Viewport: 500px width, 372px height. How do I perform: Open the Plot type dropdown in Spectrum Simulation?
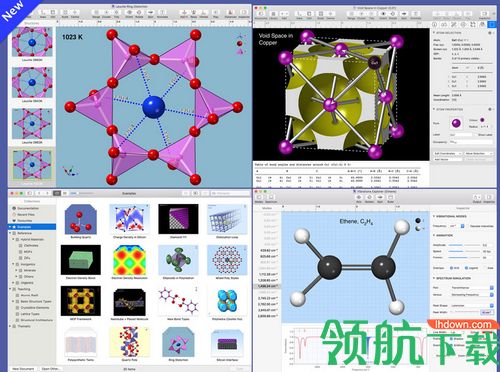(x=472, y=287)
